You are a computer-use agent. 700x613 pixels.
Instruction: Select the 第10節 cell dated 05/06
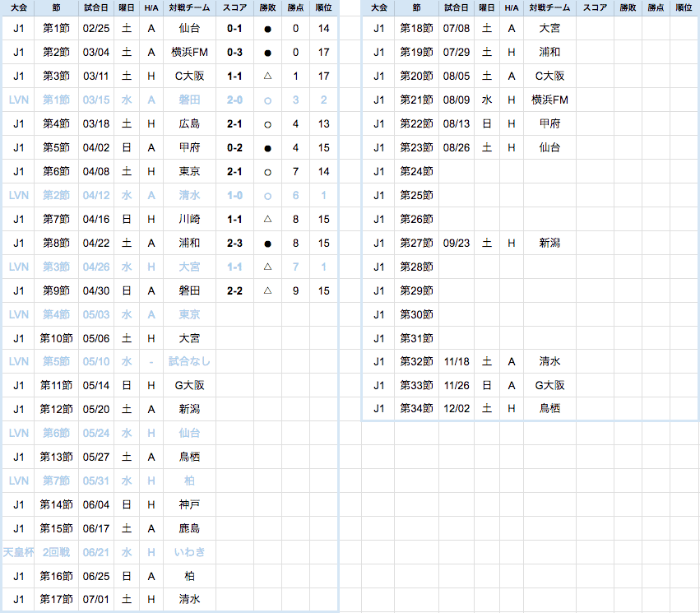(56, 338)
